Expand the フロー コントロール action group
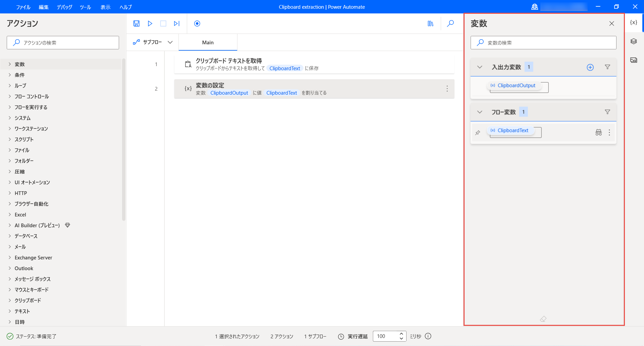Image resolution: width=644 pixels, height=346 pixels. point(10,96)
